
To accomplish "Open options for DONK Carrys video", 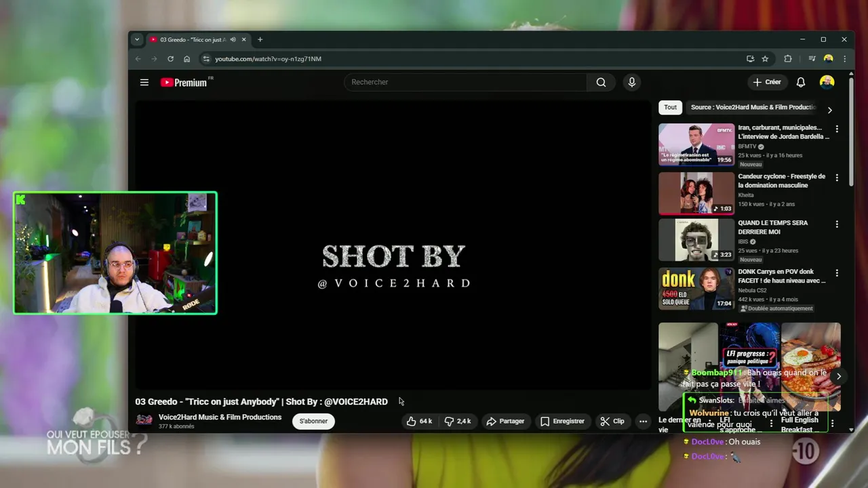I will 837,273.
